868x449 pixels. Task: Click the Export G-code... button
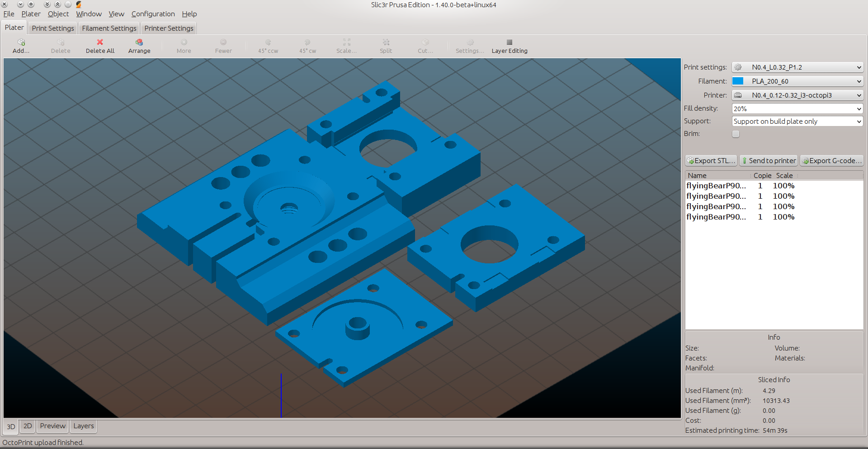coord(832,161)
